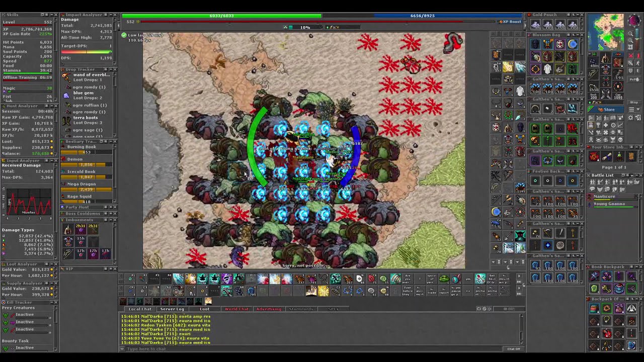The image size is (644, 362).
Task: Select Manticore in Battle List
Action: (x=613, y=198)
